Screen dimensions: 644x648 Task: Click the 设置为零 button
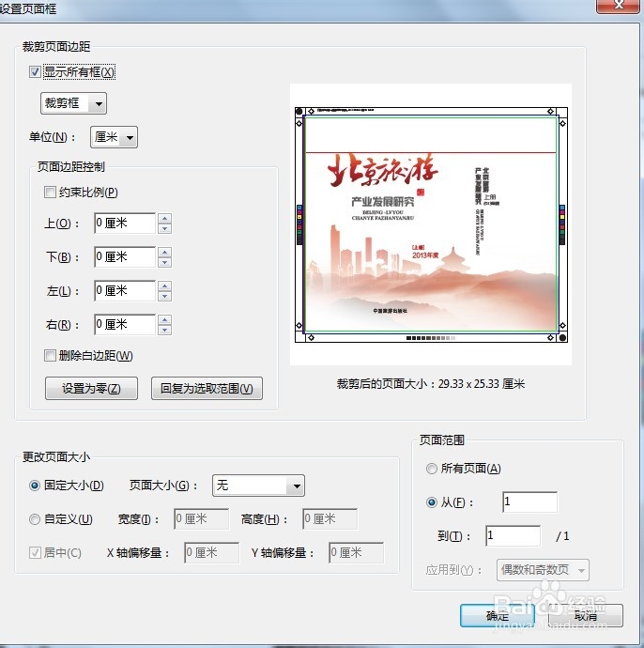click(91, 389)
